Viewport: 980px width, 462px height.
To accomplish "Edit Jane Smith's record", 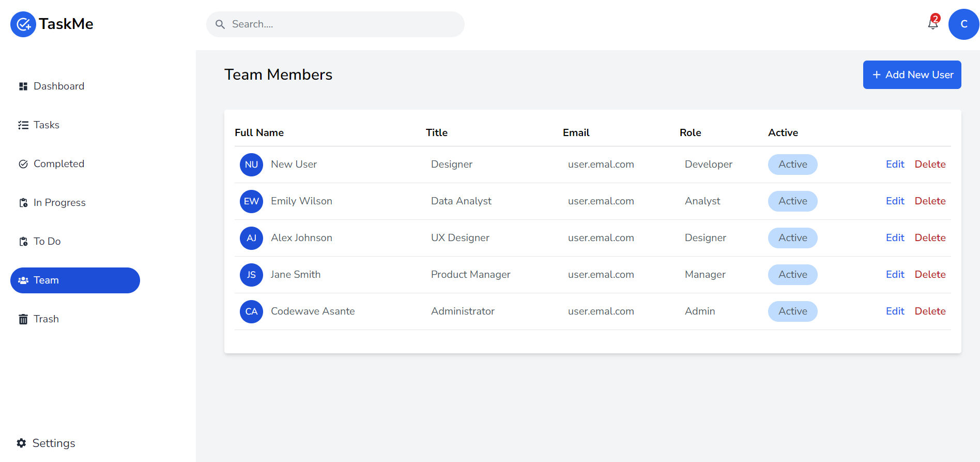I will click(x=895, y=275).
